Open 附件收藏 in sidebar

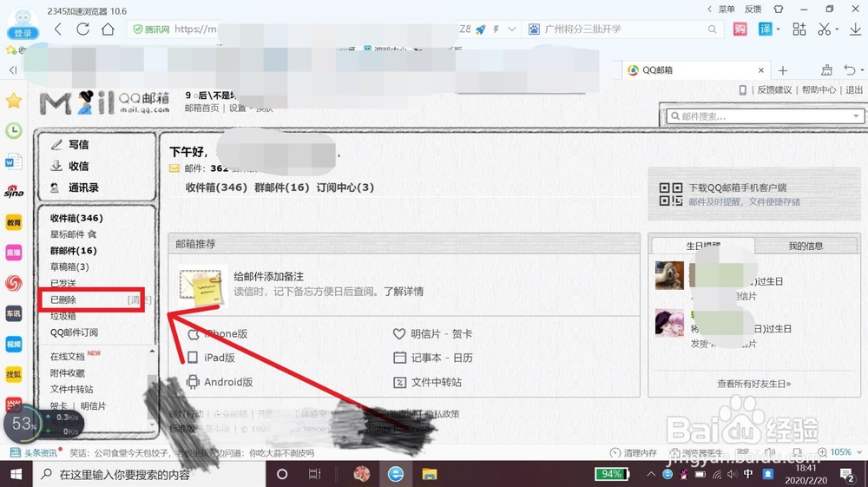pos(68,373)
